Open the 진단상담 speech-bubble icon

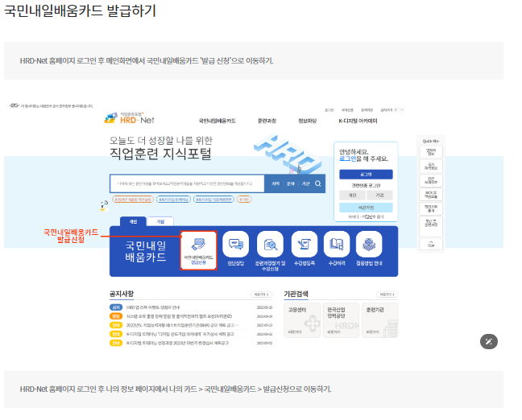236,245
